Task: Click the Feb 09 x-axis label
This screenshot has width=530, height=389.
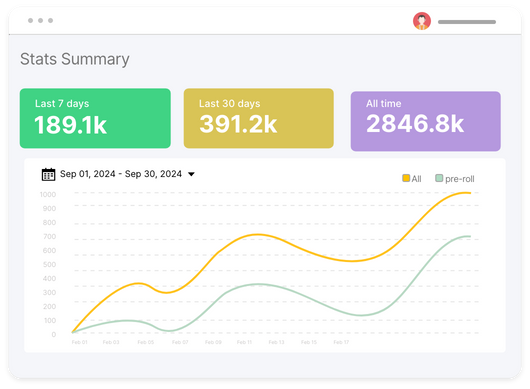Action: click(x=213, y=342)
